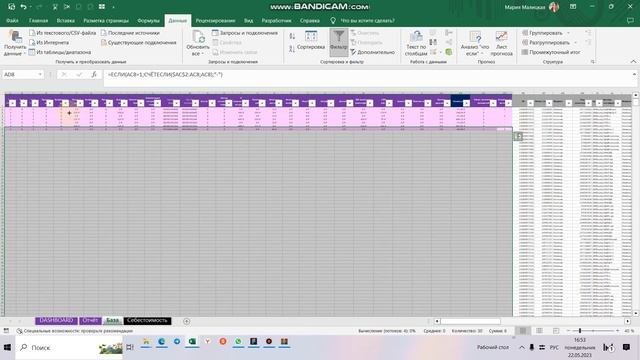Image resolution: width=640 pixels, height=360 pixels.
Task: Click Page Break Preview button
Action: [x=556, y=331]
